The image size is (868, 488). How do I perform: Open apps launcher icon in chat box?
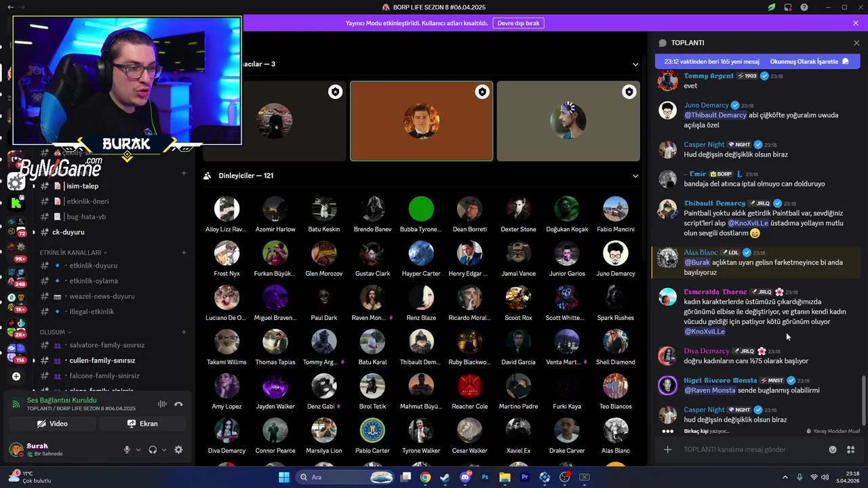pos(851,449)
